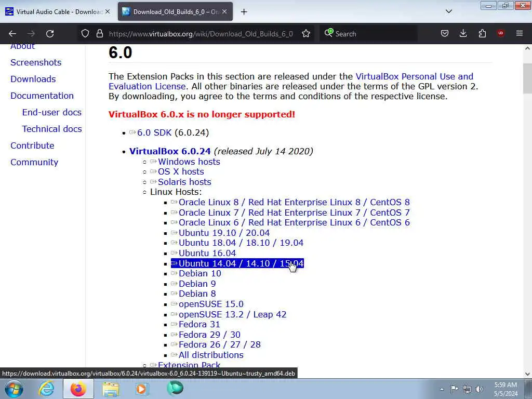The height and width of the screenshot is (399, 532).
Task: Download Debian 9 package
Action: [197, 284]
